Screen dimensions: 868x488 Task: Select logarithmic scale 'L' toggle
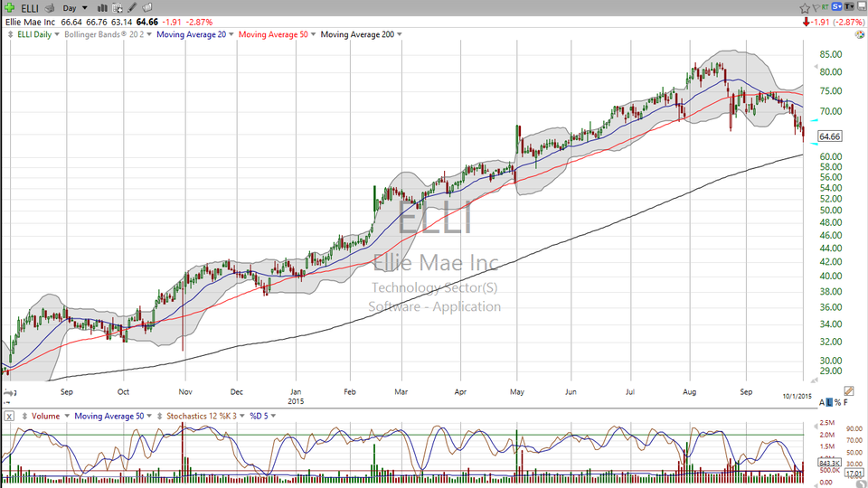click(829, 402)
